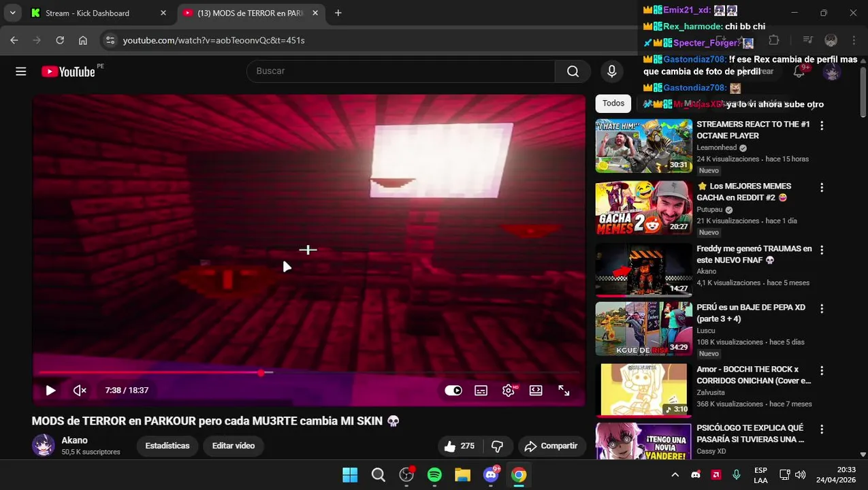
Task: Dislike the video
Action: click(x=498, y=446)
